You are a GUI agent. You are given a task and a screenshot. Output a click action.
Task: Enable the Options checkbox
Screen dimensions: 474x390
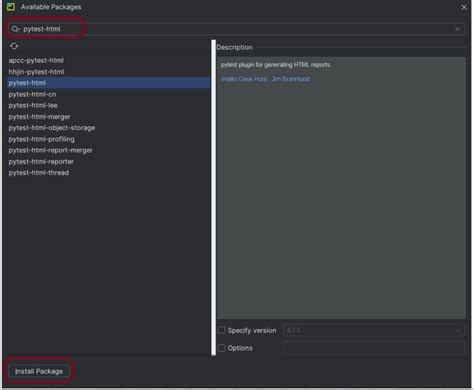click(x=221, y=348)
